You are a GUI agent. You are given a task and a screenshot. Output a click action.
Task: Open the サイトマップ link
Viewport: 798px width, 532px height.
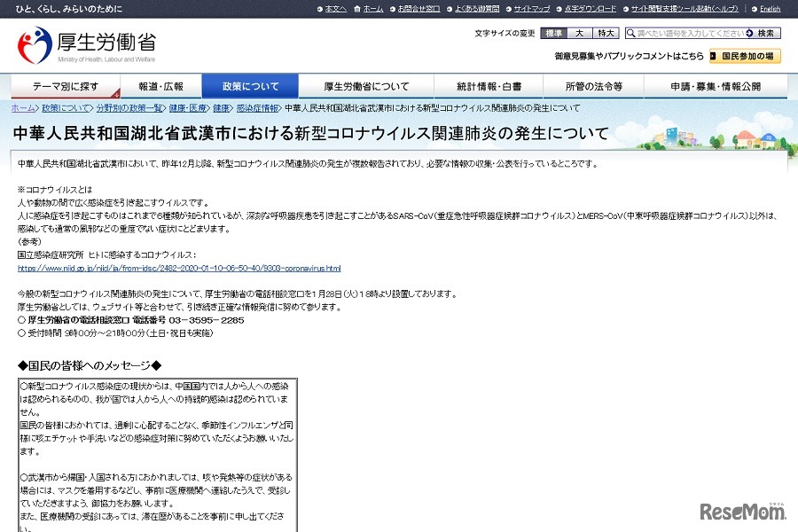pos(530,9)
